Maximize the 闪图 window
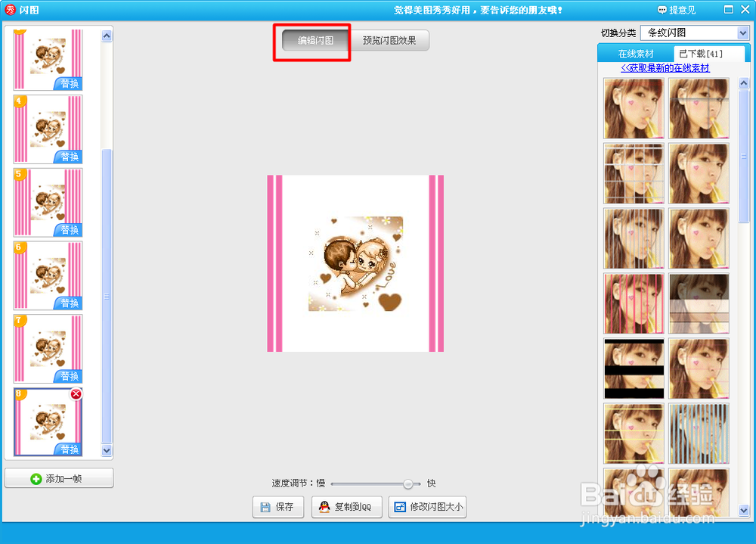Image resolution: width=756 pixels, height=544 pixels. 729,10
